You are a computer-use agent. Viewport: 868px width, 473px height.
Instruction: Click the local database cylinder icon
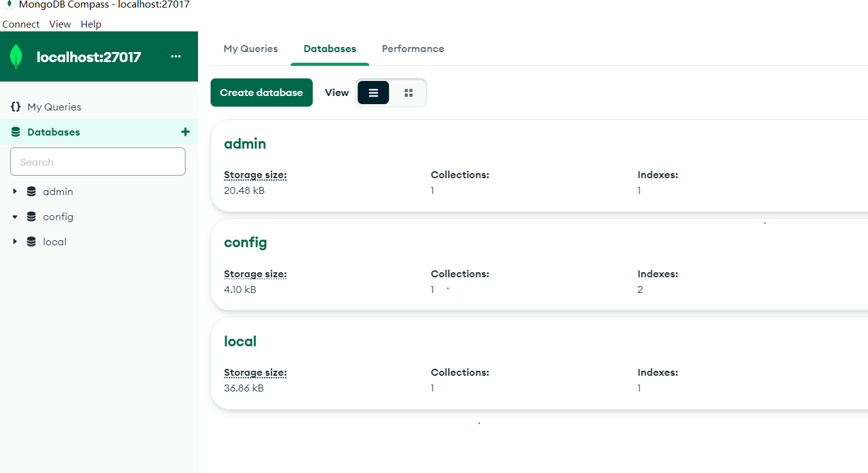pyautogui.click(x=31, y=242)
